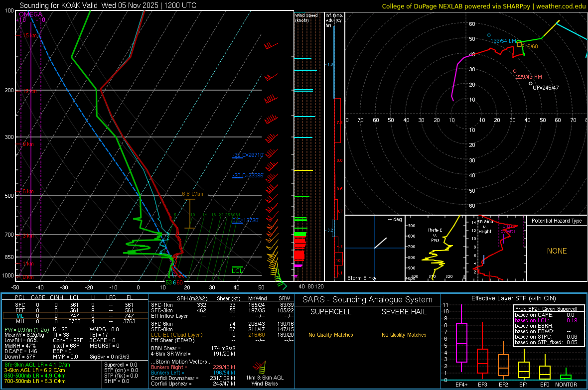Viewport: 588px width, 390px height.
Task: Click the K = 20 index value
Action: [60, 329]
